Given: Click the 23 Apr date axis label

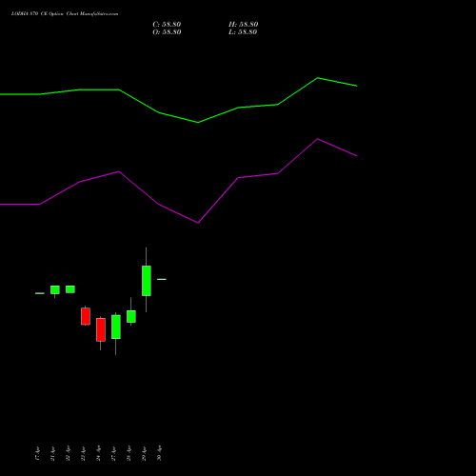Looking at the screenshot, I should (x=83, y=453).
